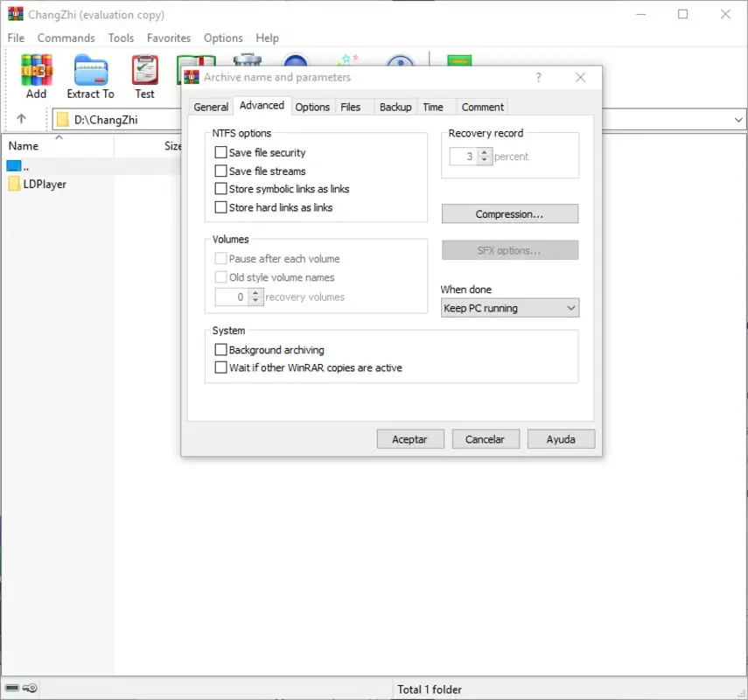Select the Add archive tool
Viewport: 748px width, 700px height.
click(36, 70)
